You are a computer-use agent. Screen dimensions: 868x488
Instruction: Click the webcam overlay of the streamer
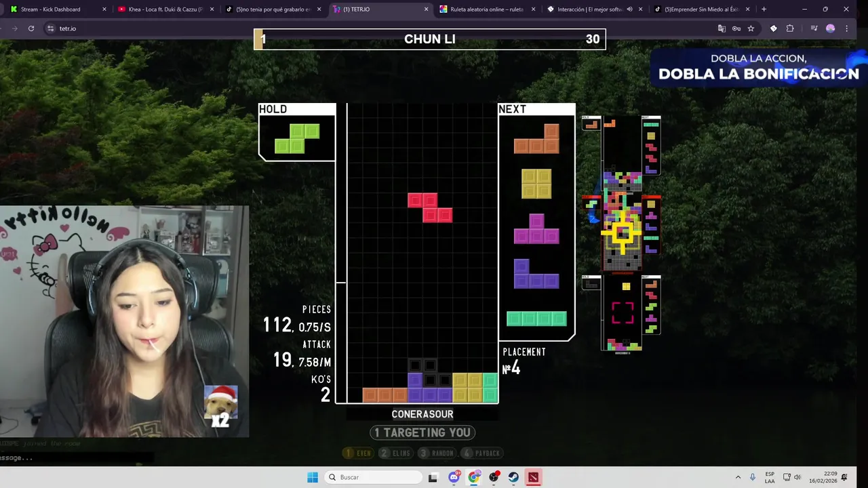(124, 322)
